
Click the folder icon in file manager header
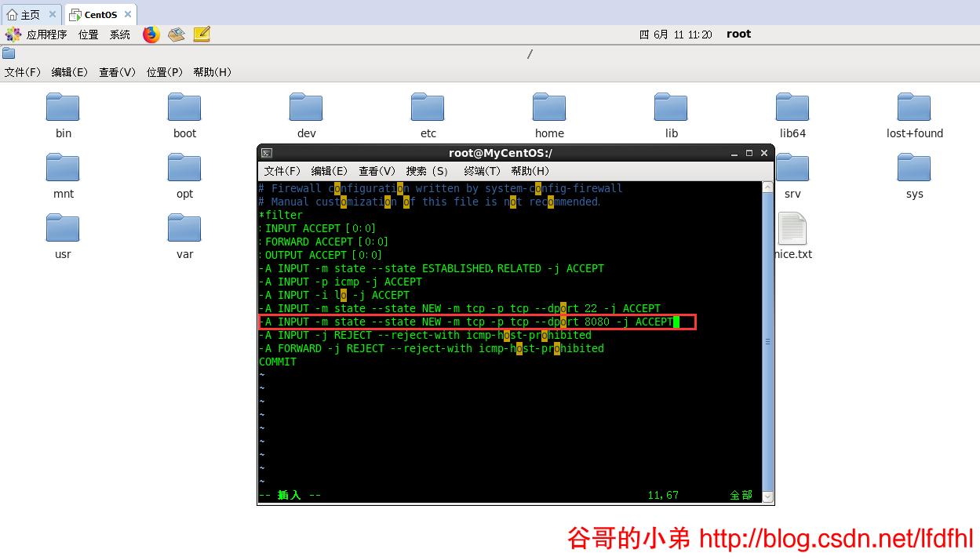pos(9,53)
